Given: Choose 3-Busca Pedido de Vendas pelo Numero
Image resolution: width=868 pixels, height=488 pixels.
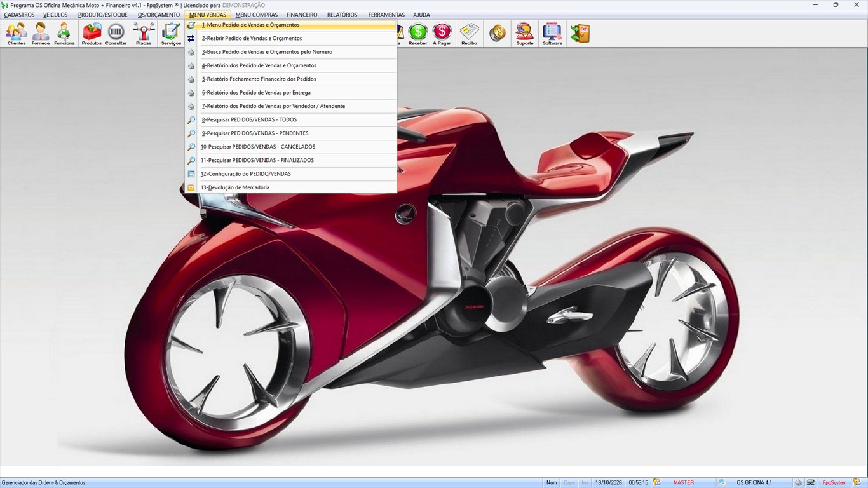Looking at the screenshot, I should (291, 52).
